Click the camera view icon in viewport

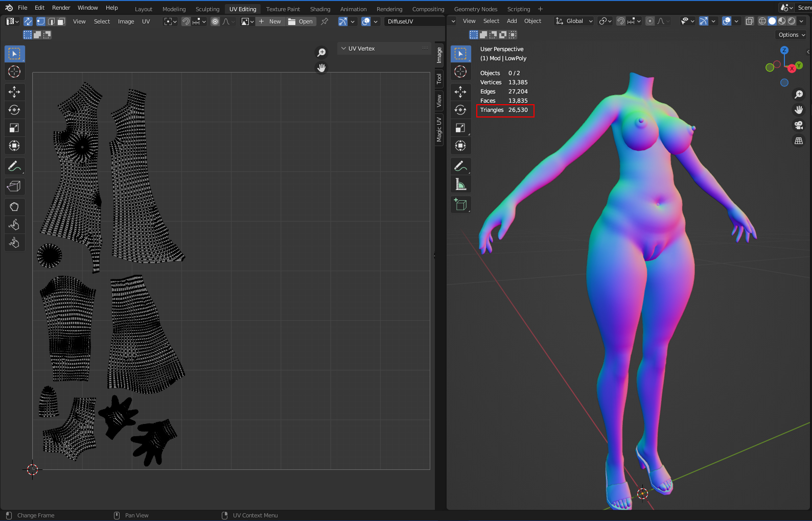click(x=799, y=125)
